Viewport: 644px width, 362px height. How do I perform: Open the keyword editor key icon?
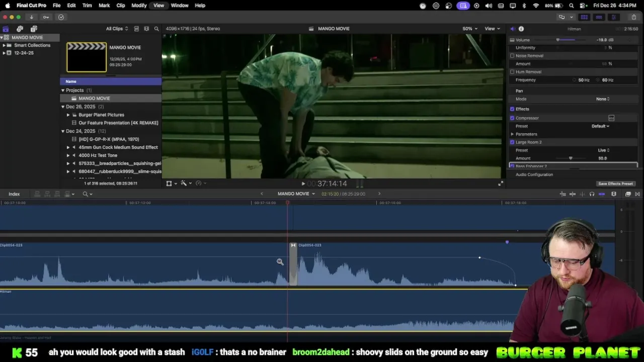point(46,17)
